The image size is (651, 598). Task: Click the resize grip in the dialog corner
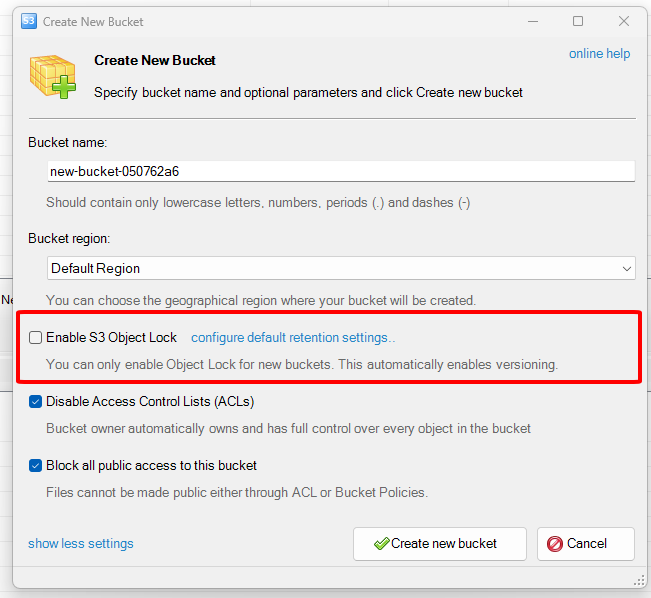pyautogui.click(x=639, y=581)
